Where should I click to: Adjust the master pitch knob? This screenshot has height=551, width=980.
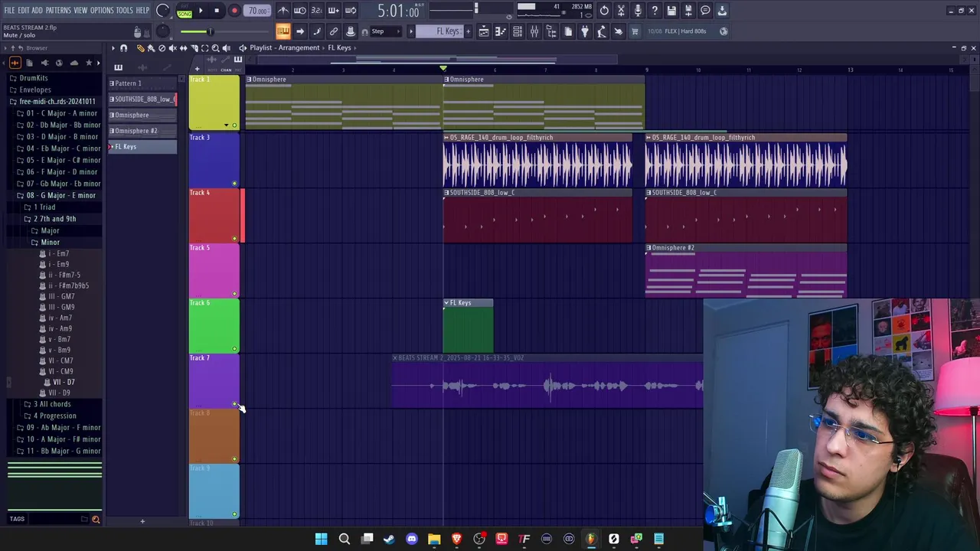pyautogui.click(x=163, y=31)
